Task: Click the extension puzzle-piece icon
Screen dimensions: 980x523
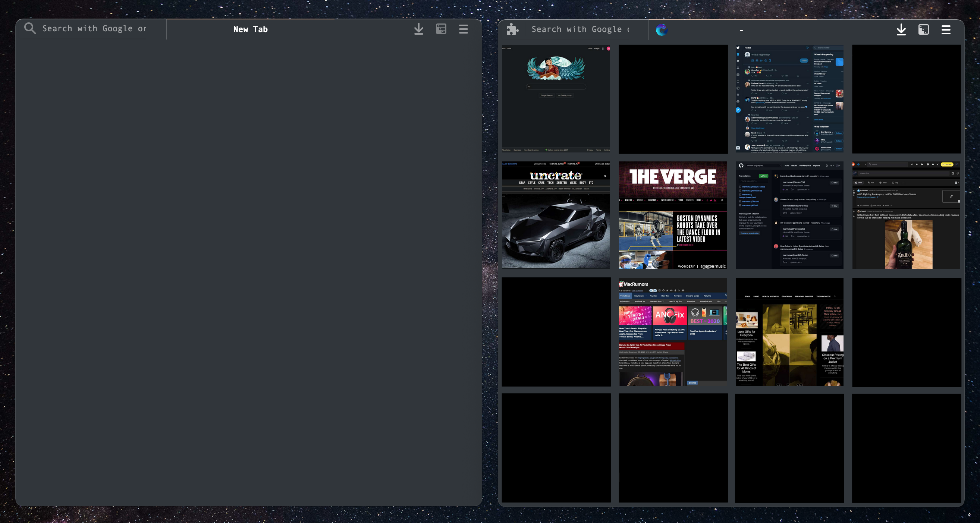Action: pyautogui.click(x=512, y=29)
